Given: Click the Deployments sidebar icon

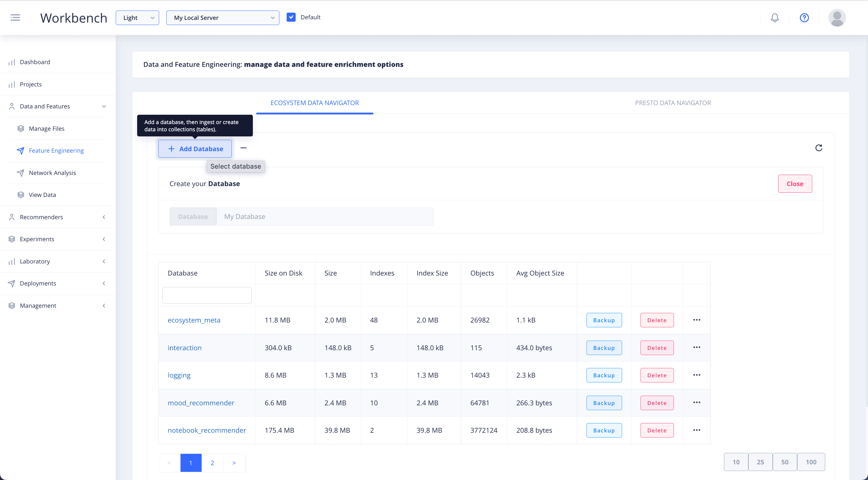Looking at the screenshot, I should tap(12, 283).
